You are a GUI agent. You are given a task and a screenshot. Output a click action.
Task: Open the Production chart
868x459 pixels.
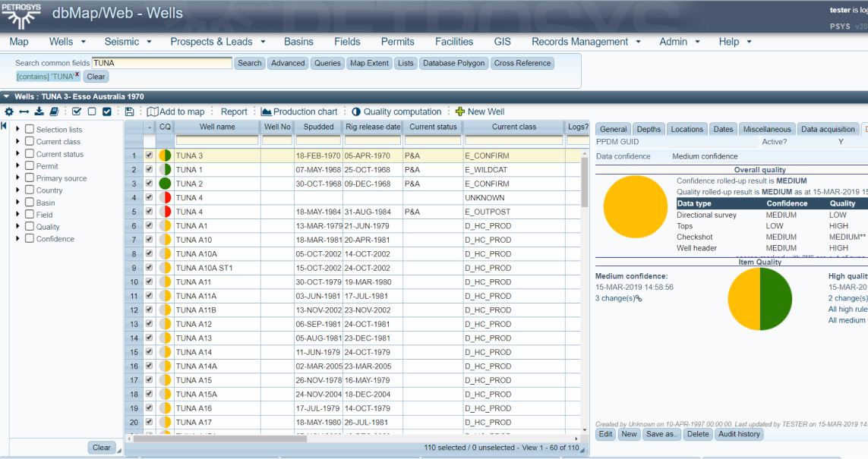click(x=299, y=112)
